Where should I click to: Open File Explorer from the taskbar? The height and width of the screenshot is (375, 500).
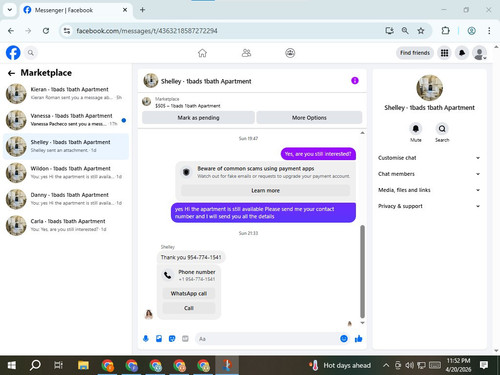click(x=83, y=365)
